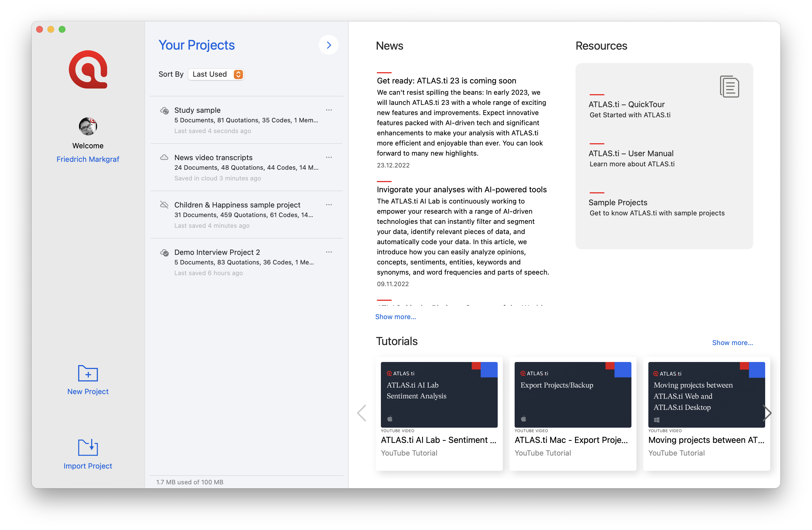
Task: Click ATLAS.ti AI Lab - Sentiment tutorial title
Action: tap(438, 440)
